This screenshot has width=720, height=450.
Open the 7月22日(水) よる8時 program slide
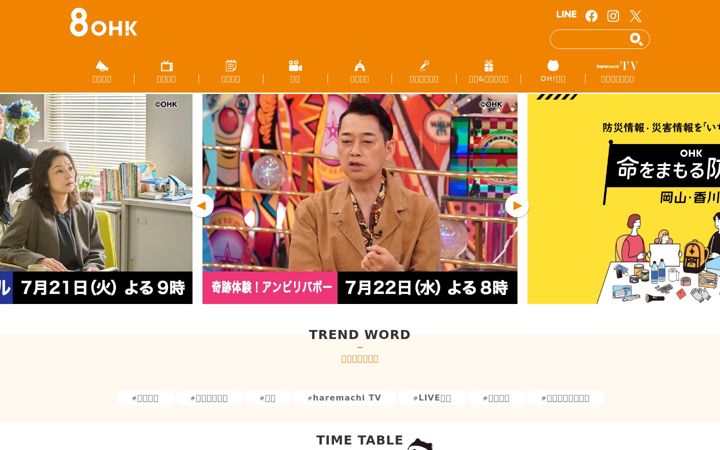tap(360, 199)
